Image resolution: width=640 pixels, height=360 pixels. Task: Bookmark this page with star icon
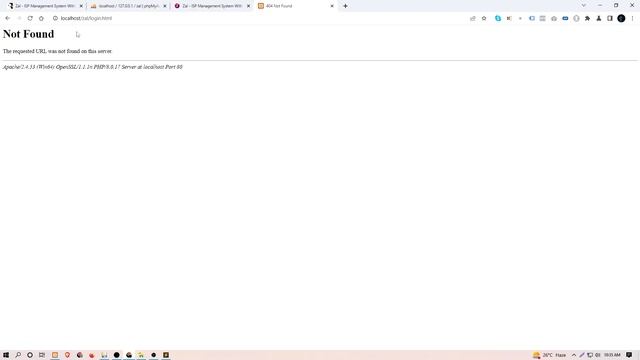484,18
